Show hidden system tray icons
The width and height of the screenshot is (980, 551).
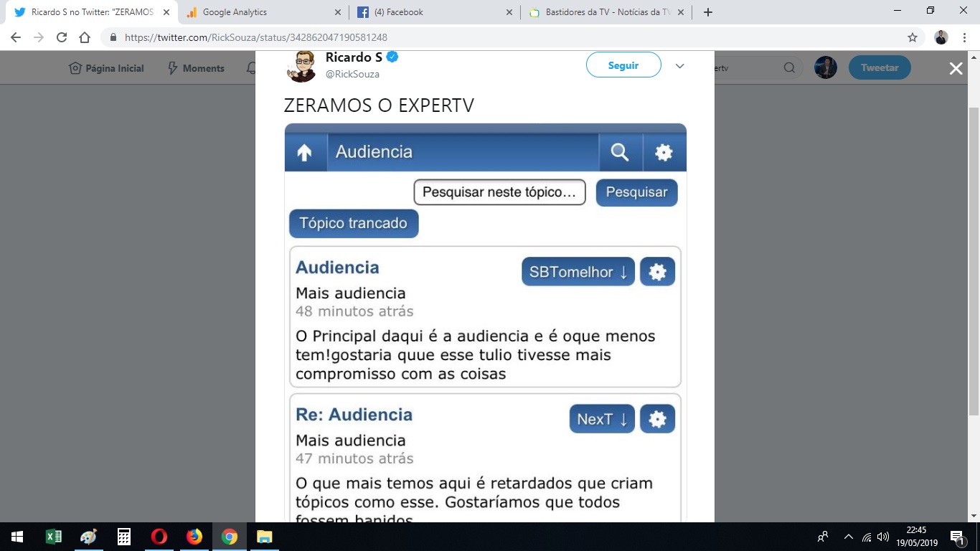pos(849,537)
